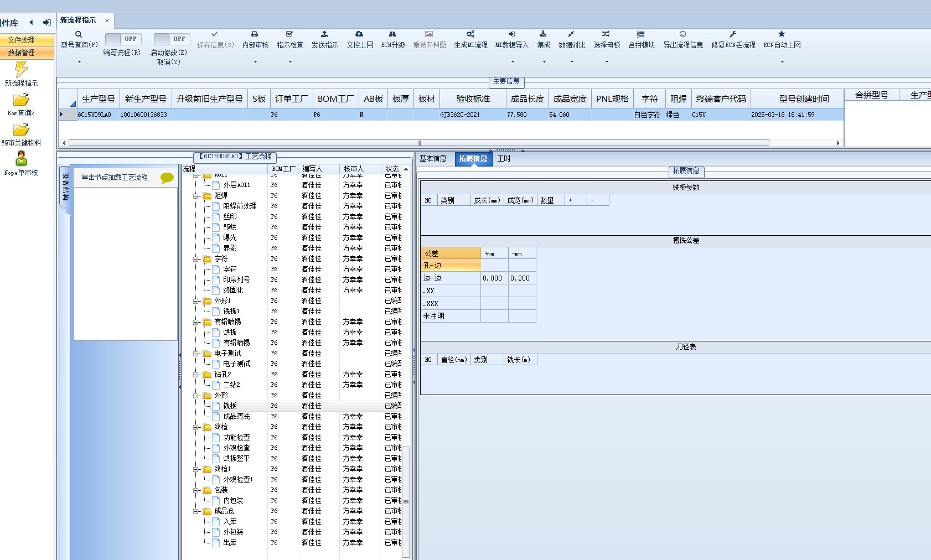931x560 pixels.
Task: Collapse the 阻焊 tree node
Action: [196, 196]
